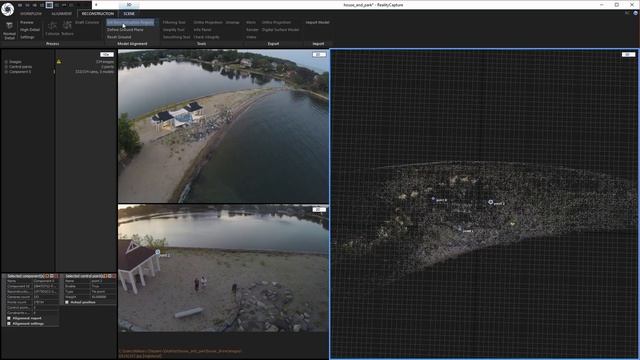This screenshot has width=640, height=360.
Task: Click the Enable value 'True'
Action: pos(103,287)
